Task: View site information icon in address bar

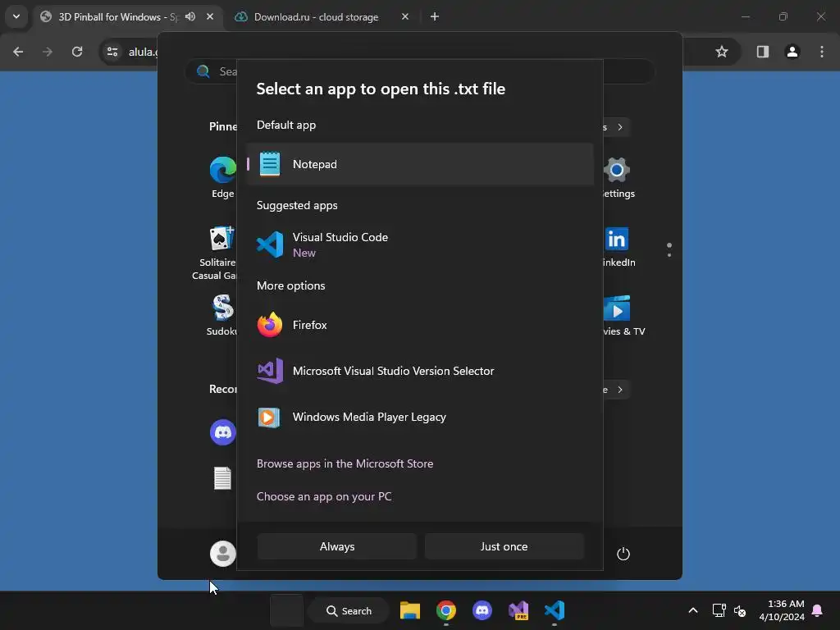Action: click(112, 52)
